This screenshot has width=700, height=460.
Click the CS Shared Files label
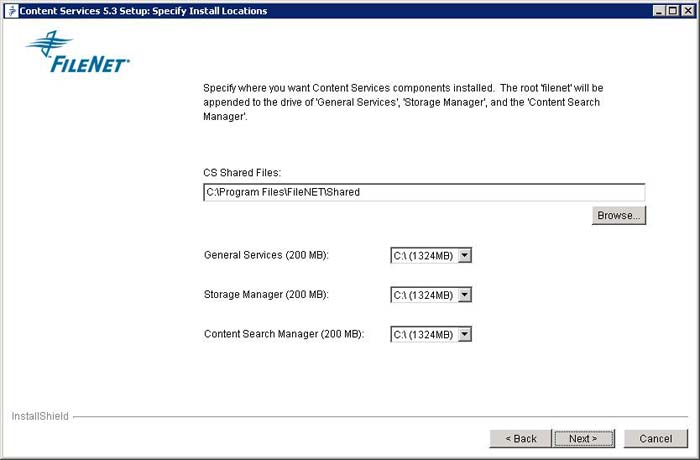pyautogui.click(x=242, y=172)
